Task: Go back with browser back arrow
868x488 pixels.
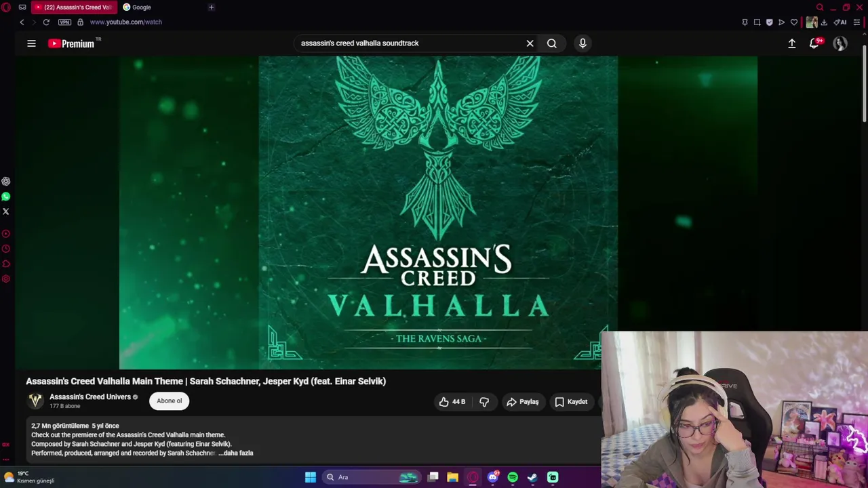Action: coord(22,22)
